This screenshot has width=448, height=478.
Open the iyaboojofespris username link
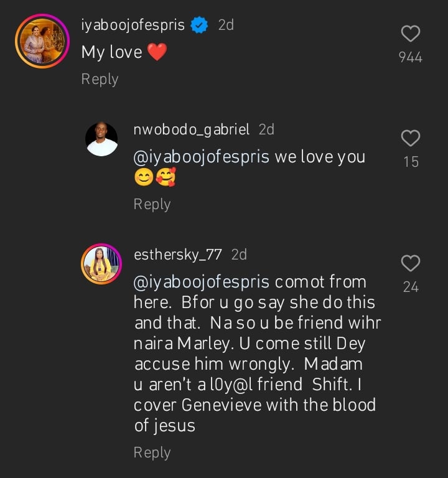pyautogui.click(x=133, y=26)
